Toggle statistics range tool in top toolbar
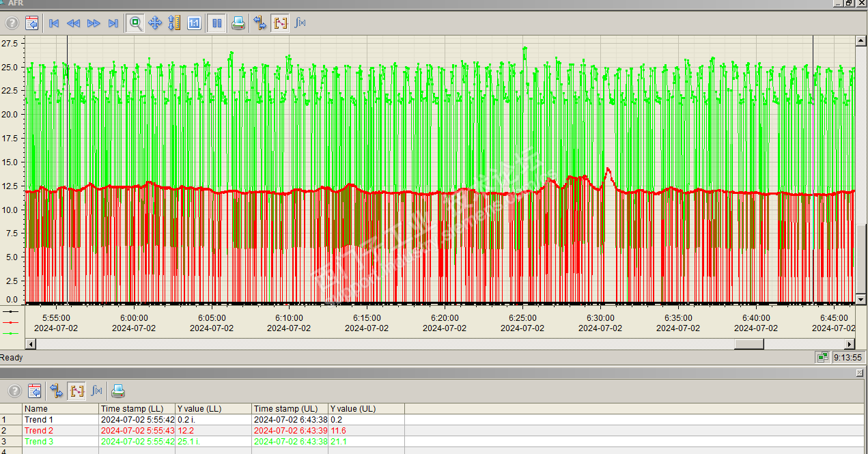The height and width of the screenshot is (454, 868). pyautogui.click(x=280, y=23)
